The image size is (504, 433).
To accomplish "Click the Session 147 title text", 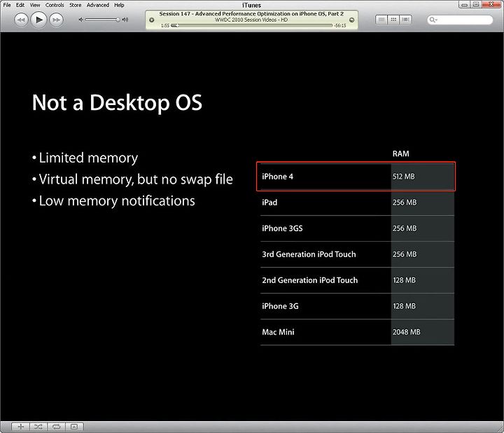I will coord(251,14).
